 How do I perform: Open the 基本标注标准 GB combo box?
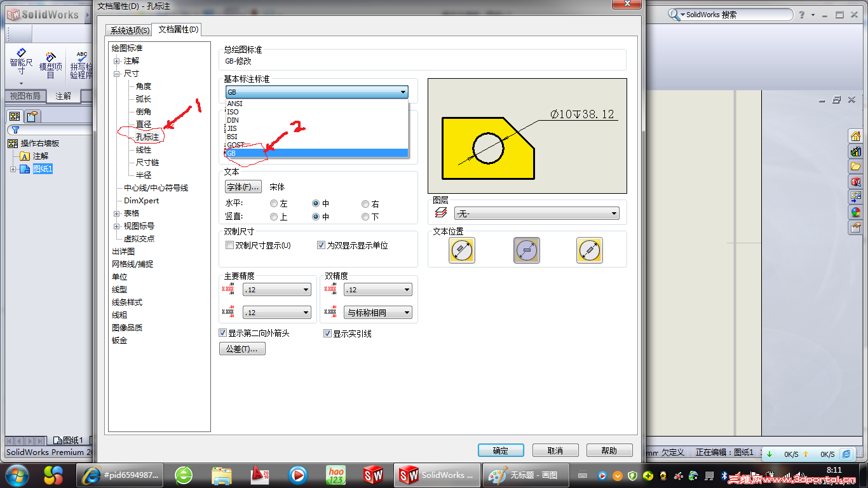[317, 93]
